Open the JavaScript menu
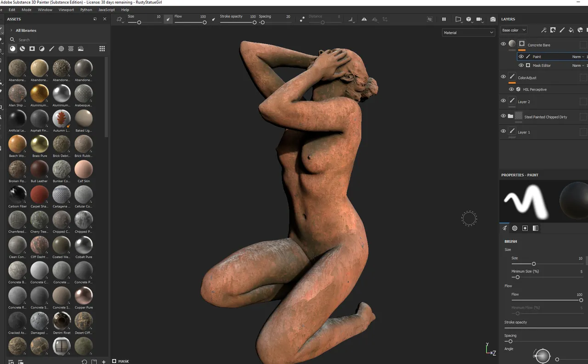 tap(107, 10)
